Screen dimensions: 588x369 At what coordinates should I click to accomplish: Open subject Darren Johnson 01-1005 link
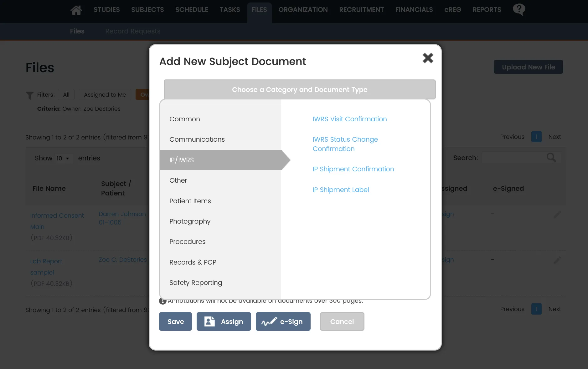122,218
